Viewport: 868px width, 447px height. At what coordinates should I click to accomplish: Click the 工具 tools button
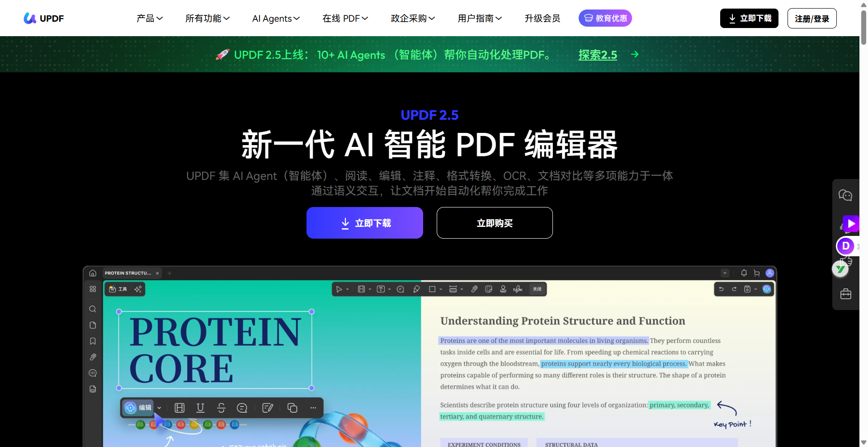click(x=118, y=289)
